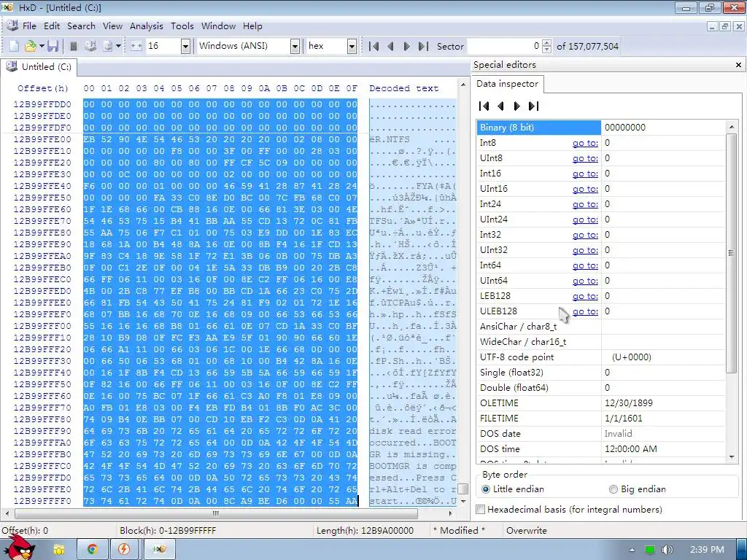
Task: Step to next byte in Data inspector
Action: tap(517, 106)
